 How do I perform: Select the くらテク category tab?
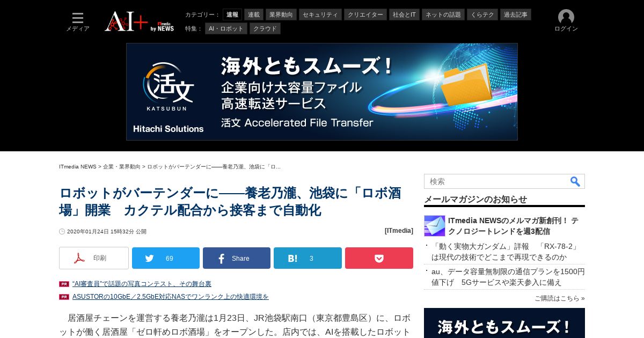click(482, 14)
